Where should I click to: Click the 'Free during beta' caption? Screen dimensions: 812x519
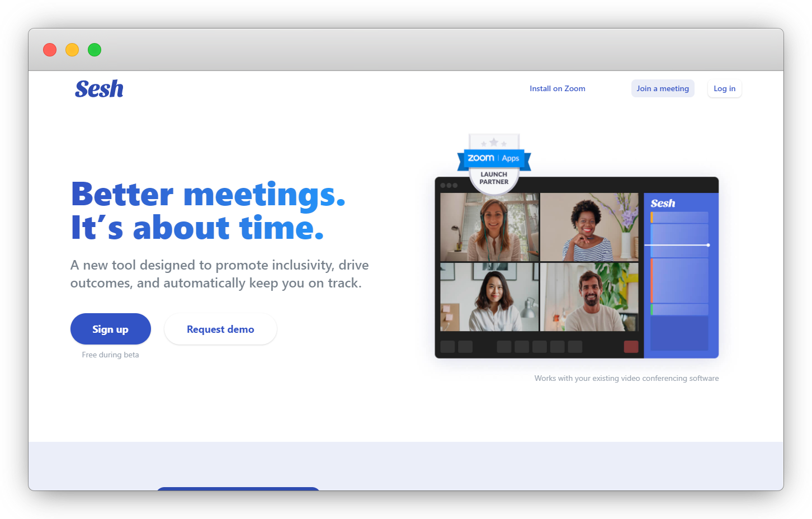110,355
